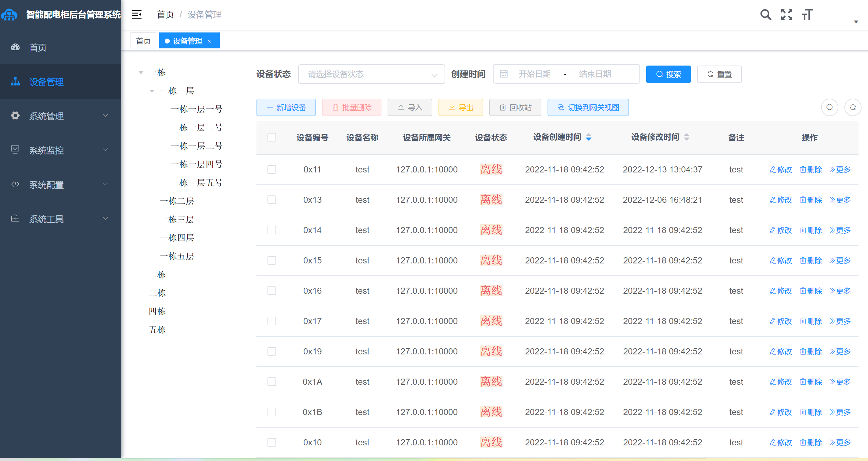This screenshot has height=461, width=868.
Task: Toggle search bar with round magnifier icon
Action: pyautogui.click(x=830, y=107)
